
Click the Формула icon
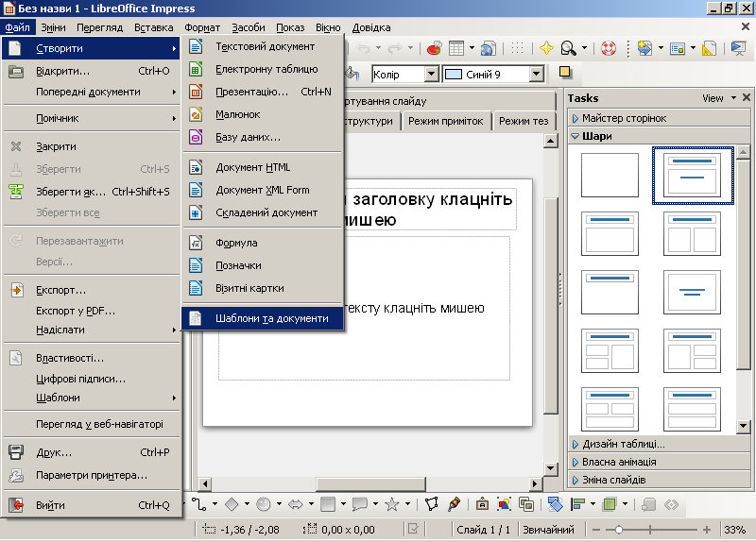[196, 244]
